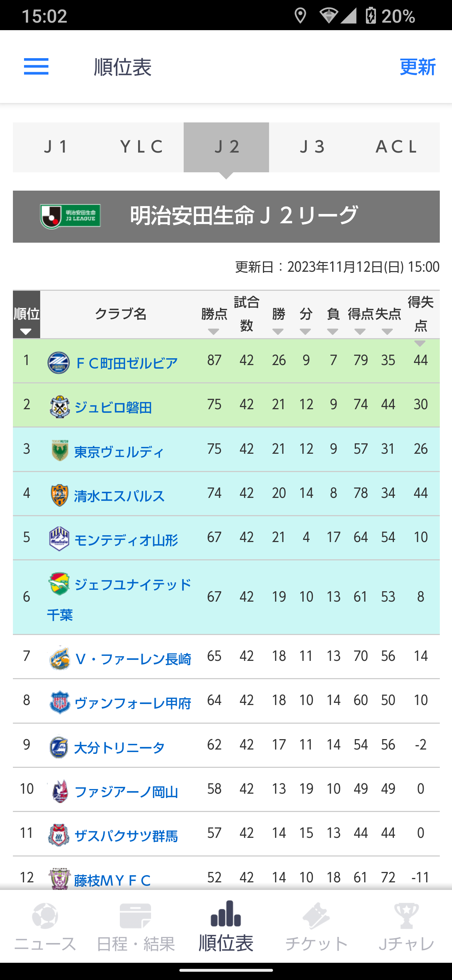Tap the 清水エスパルス orange crest
This screenshot has width=452, height=980.
(x=60, y=495)
